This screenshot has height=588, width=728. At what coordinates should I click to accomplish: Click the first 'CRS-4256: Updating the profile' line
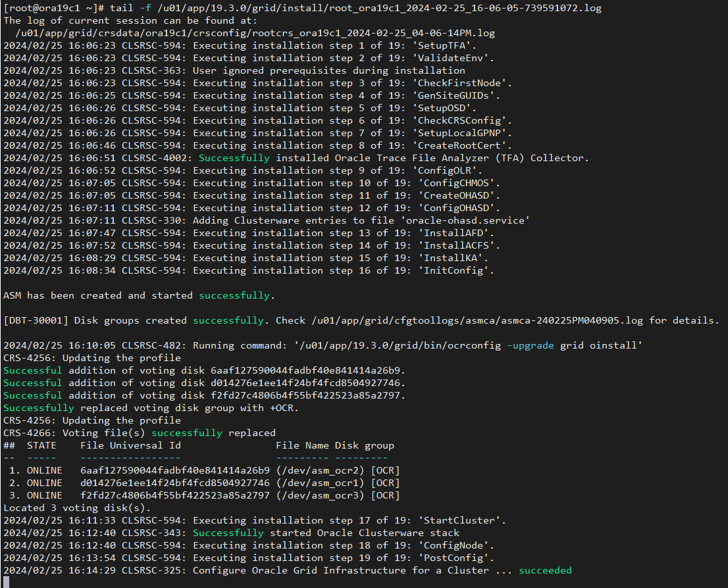pyautogui.click(x=92, y=358)
